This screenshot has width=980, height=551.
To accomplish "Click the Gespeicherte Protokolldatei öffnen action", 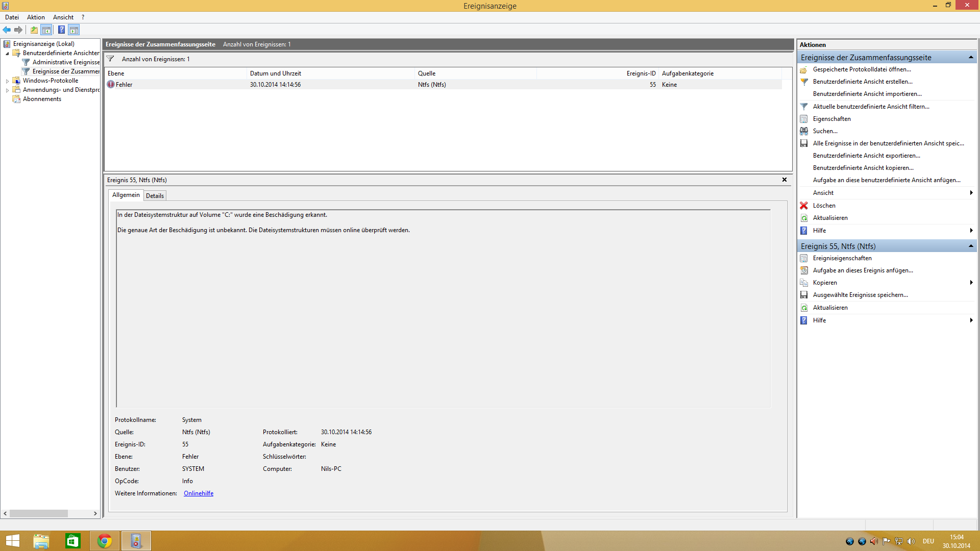I will pyautogui.click(x=861, y=69).
